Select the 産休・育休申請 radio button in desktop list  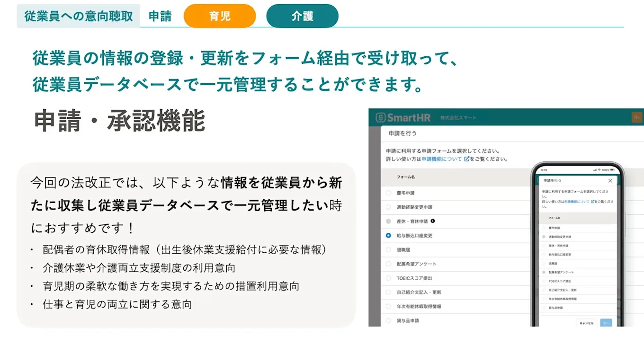388,221
